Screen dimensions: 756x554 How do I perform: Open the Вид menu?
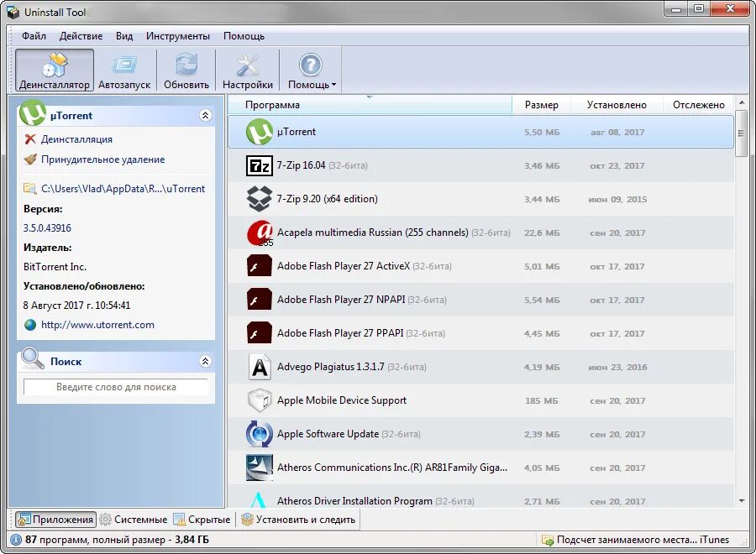click(124, 36)
